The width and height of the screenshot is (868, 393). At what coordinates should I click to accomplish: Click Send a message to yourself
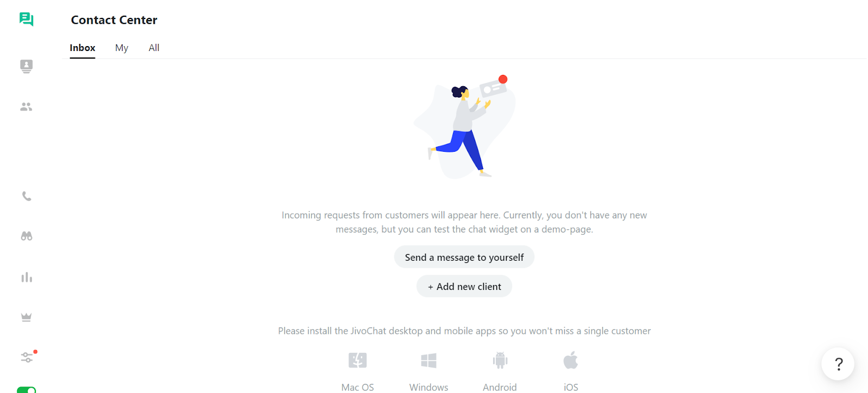point(464,257)
